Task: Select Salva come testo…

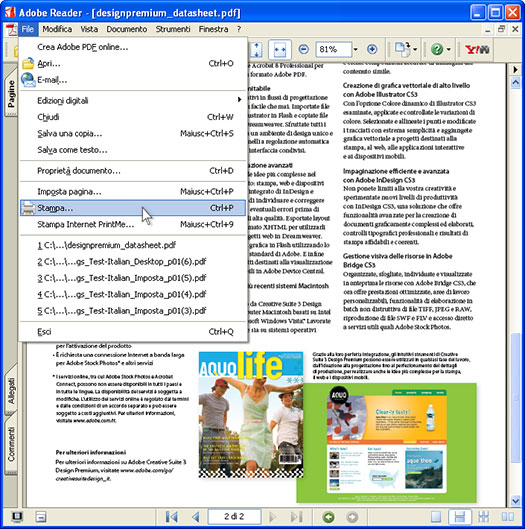Action: pos(133,150)
